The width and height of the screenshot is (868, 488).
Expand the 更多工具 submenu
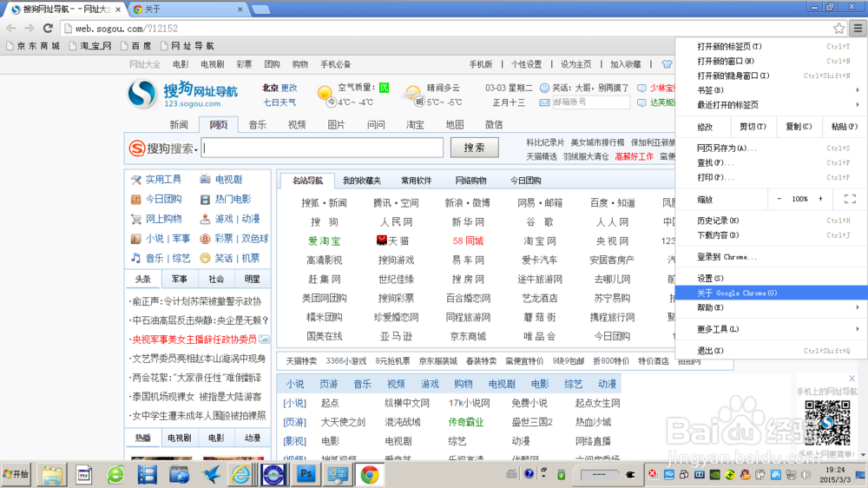click(771, 329)
